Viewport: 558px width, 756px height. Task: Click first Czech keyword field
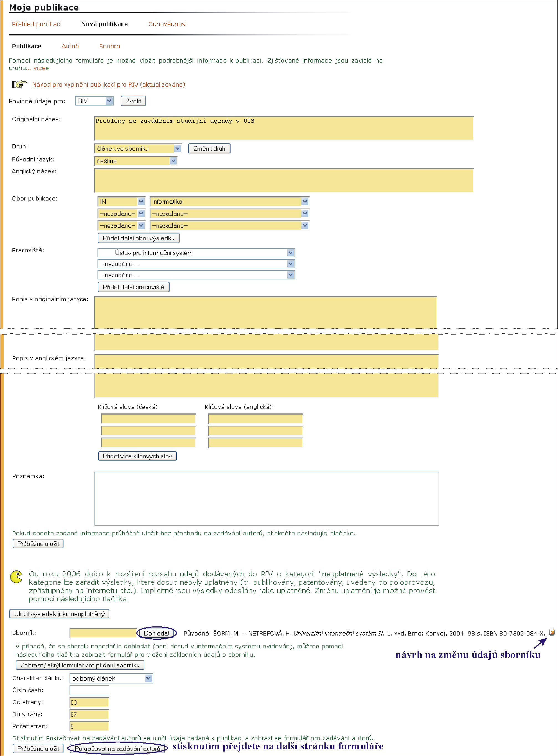coord(148,419)
